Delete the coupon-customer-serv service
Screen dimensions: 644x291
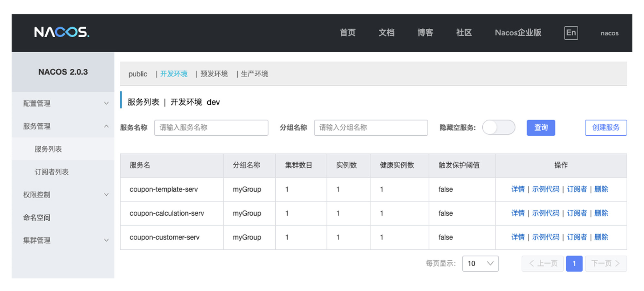(x=601, y=237)
